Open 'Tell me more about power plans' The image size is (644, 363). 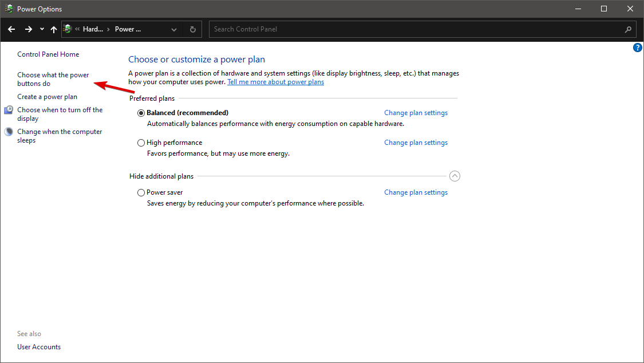275,82
